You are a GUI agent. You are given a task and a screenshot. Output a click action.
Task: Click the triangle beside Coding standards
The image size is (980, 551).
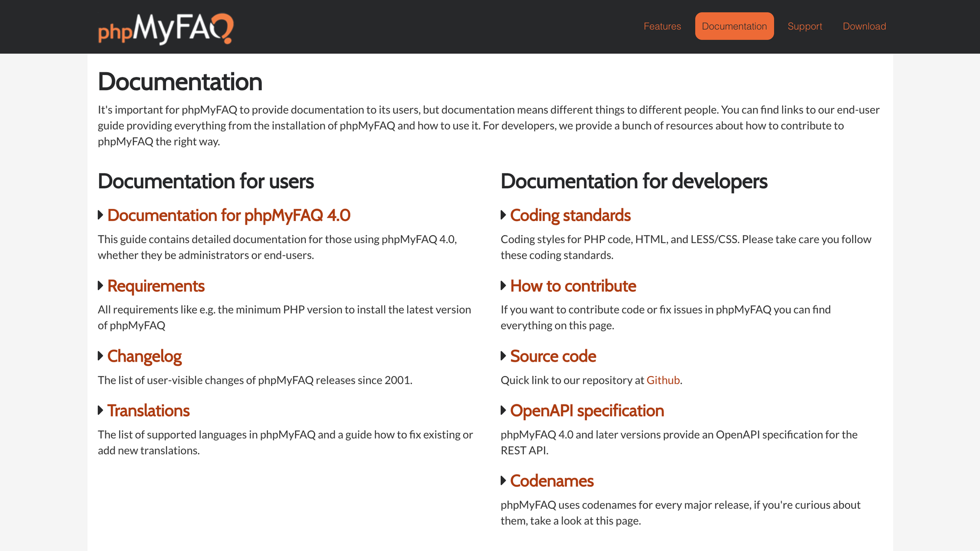[x=503, y=215]
